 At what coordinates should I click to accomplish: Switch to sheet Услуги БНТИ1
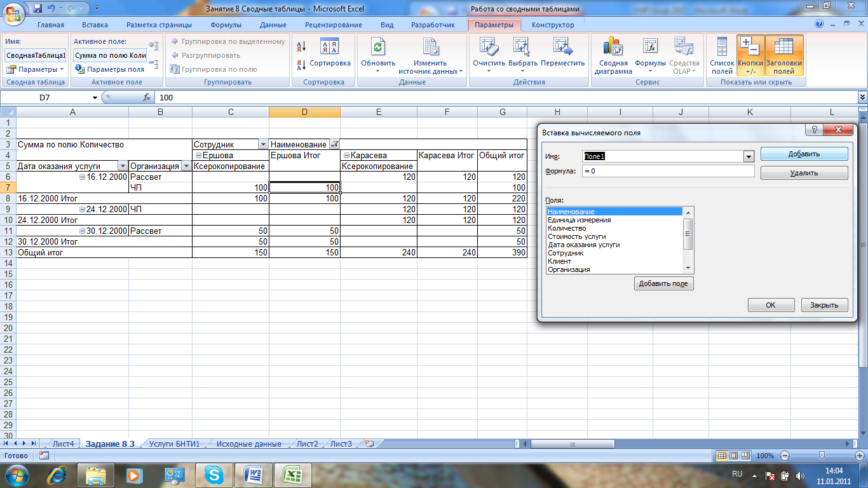174,444
